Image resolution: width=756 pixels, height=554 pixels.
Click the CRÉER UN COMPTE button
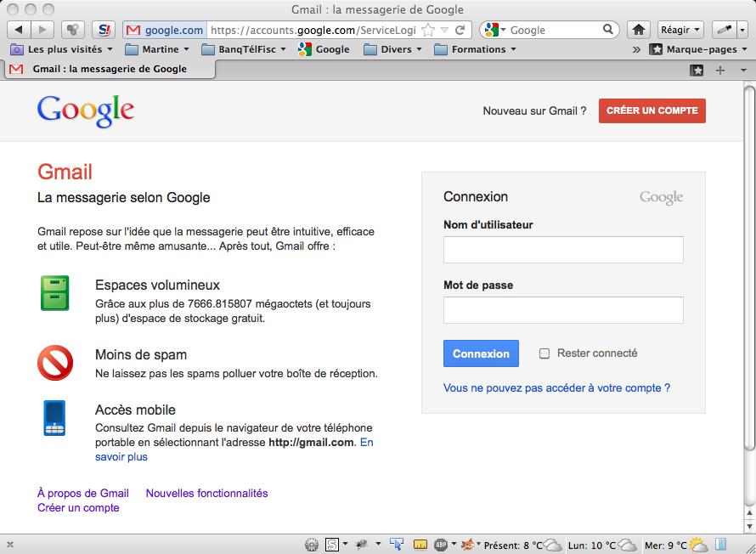(652, 110)
